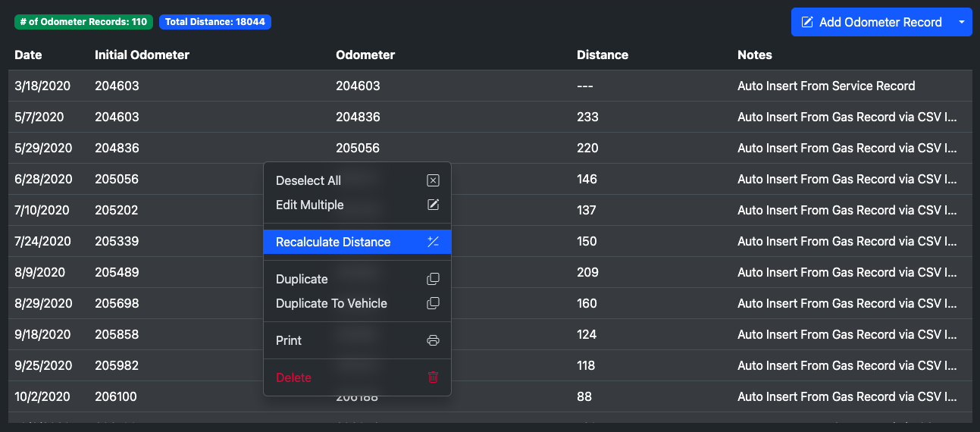Click the Total Distance badge
This screenshot has height=432, width=980.
point(215,22)
